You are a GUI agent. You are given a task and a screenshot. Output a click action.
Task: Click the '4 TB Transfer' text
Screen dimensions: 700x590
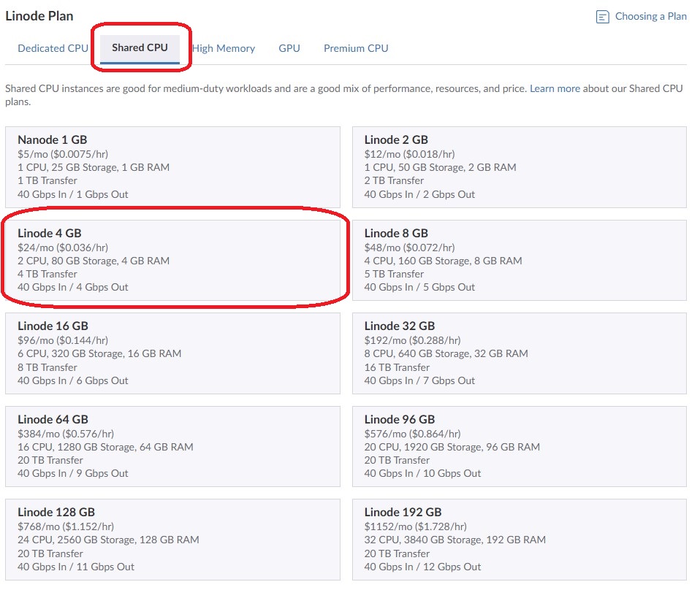pos(47,274)
